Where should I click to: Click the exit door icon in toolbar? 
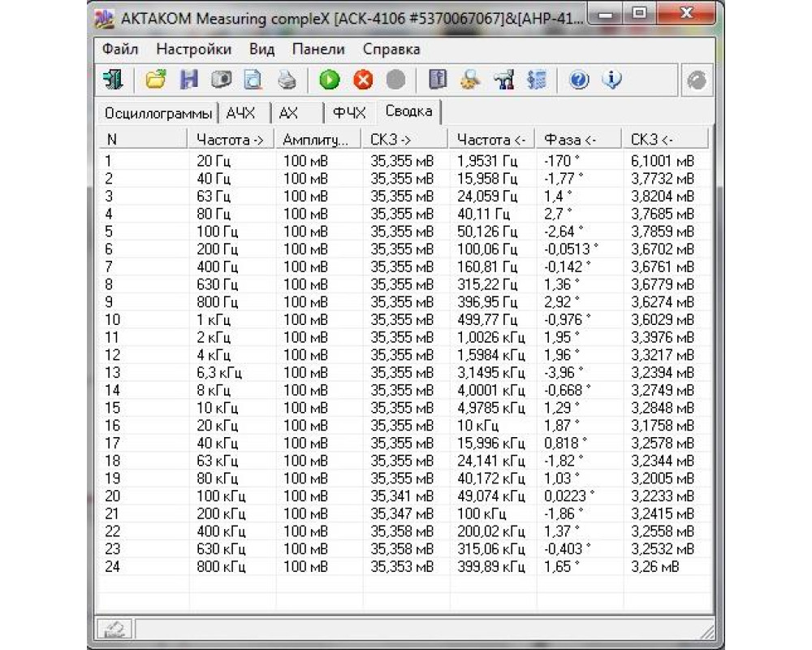[x=112, y=80]
